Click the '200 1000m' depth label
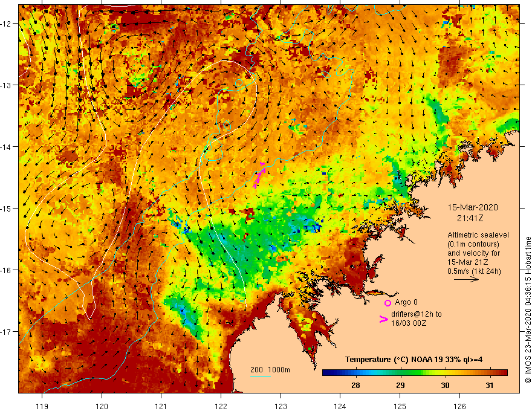 [x=270, y=370]
